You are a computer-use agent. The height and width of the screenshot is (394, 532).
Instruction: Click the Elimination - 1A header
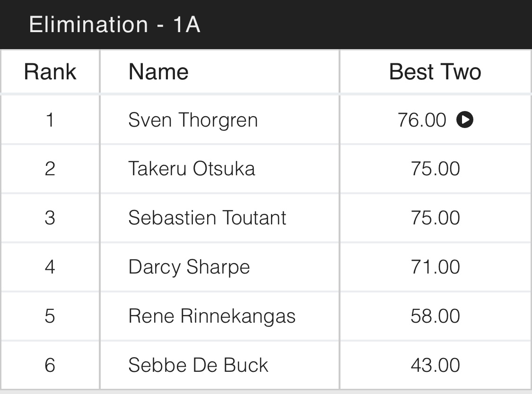coord(115,24)
